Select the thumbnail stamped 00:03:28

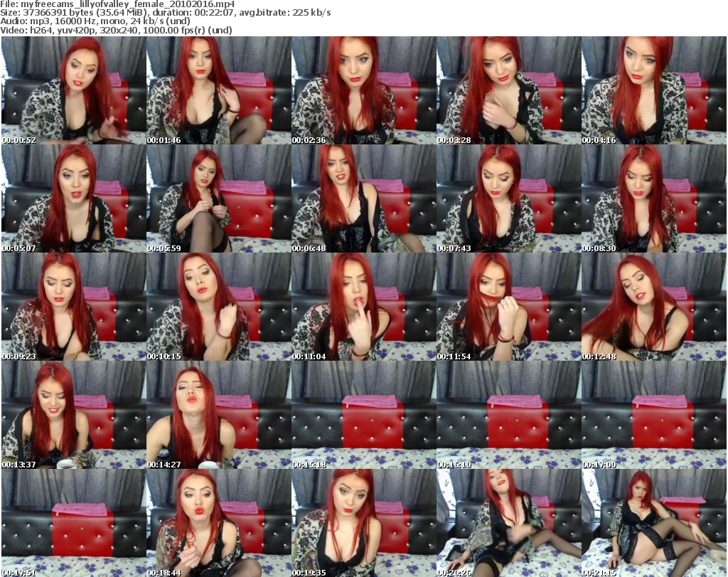point(508,90)
